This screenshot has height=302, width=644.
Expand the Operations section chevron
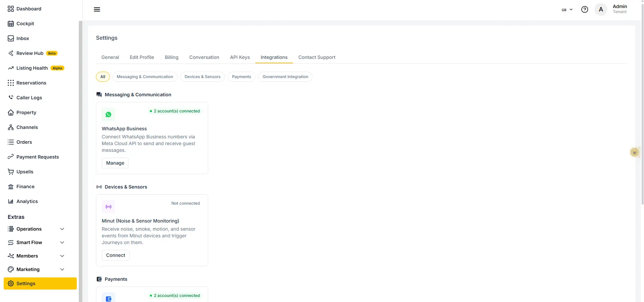(62, 229)
